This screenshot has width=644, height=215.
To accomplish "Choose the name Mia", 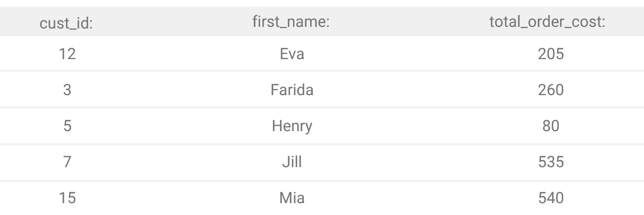I will [292, 198].
